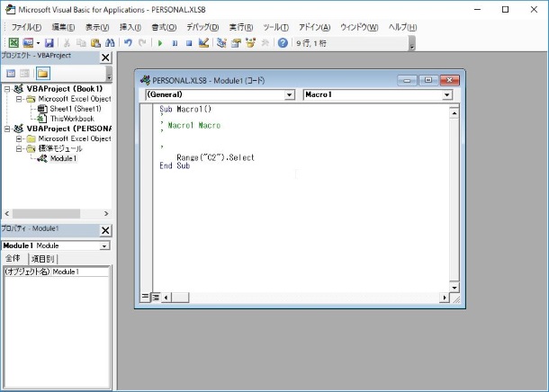Viewport: 549px width, 392px height.
Task: Click the Redo arrow icon
Action: [142, 42]
